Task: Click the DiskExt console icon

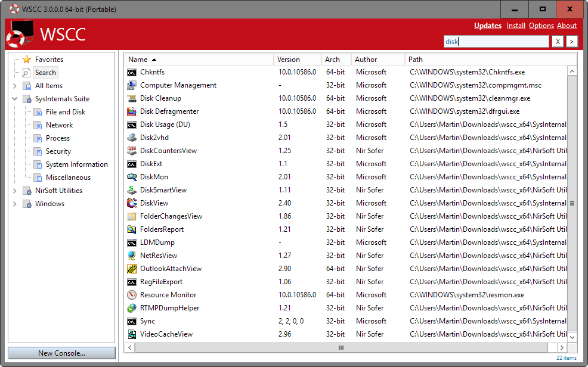Action: click(132, 164)
